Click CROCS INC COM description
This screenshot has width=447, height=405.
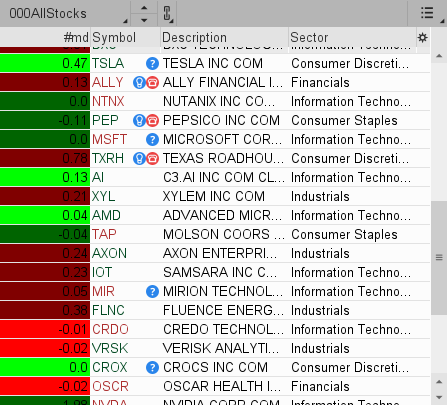215,367
